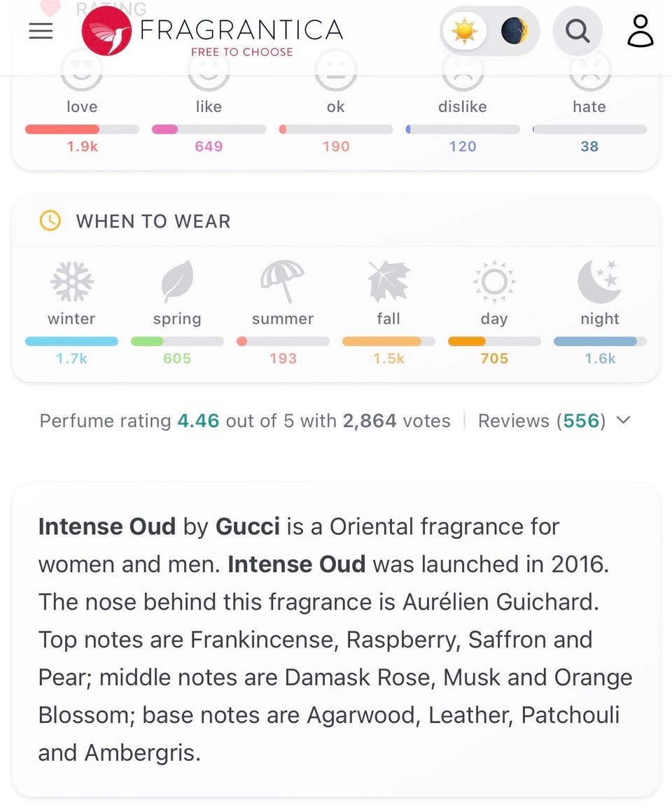The image size is (672, 812).
Task: Vote winter with the snowflake icon
Action: 72,281
